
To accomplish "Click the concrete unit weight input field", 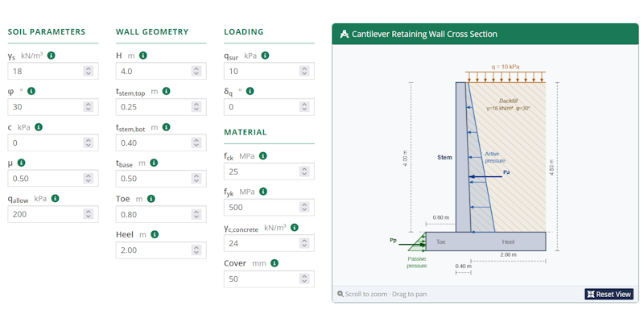I will [261, 243].
